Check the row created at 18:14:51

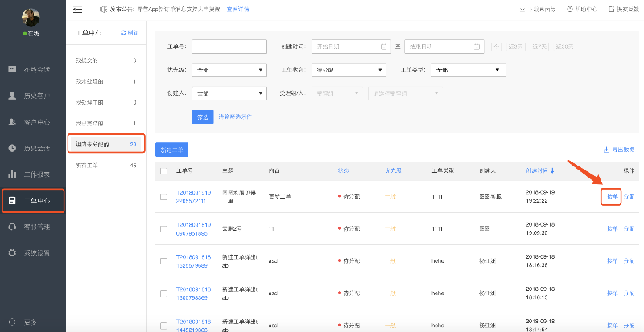[163, 326]
